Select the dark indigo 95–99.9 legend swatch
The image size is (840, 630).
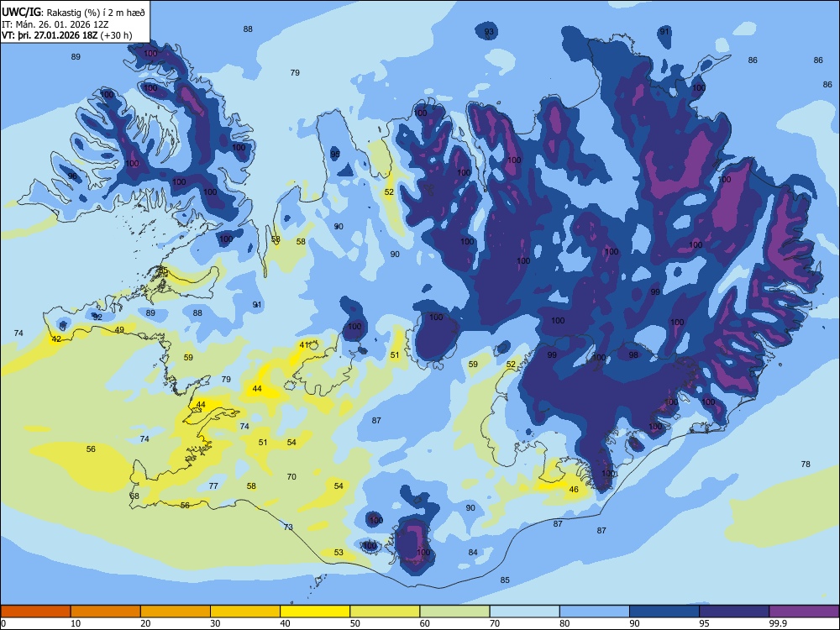tap(734, 612)
